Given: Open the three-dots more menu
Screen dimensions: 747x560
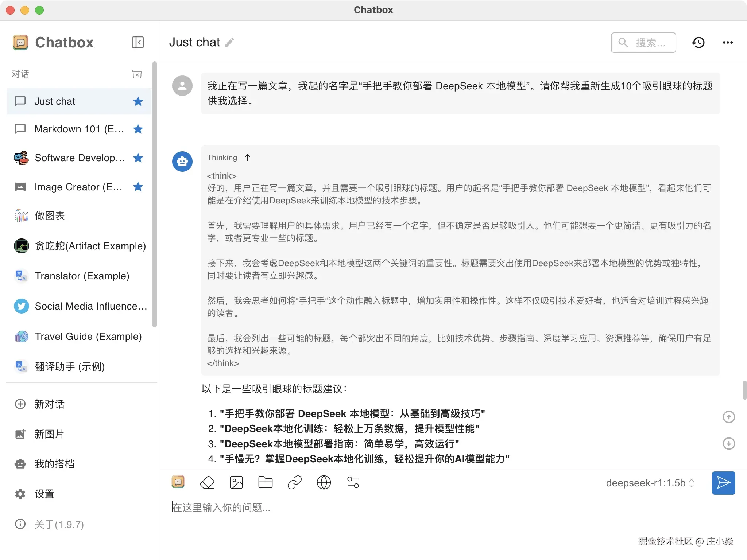Looking at the screenshot, I should 727,43.
